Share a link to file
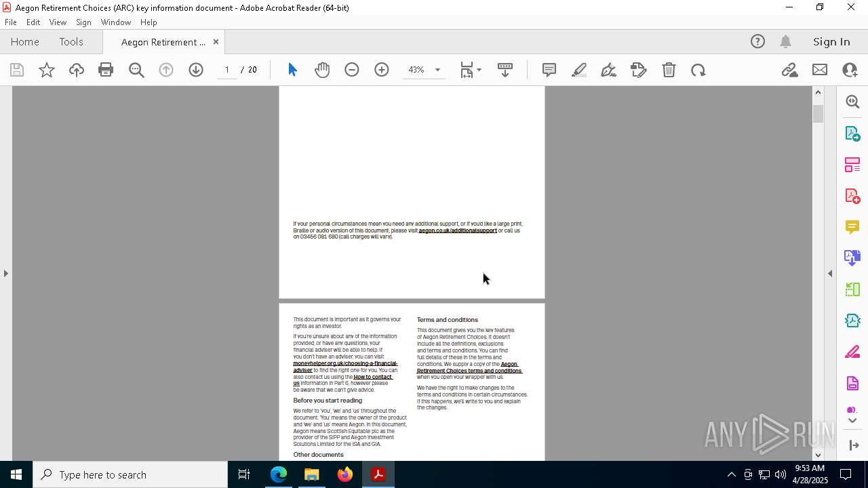868x488 pixels. coord(789,70)
